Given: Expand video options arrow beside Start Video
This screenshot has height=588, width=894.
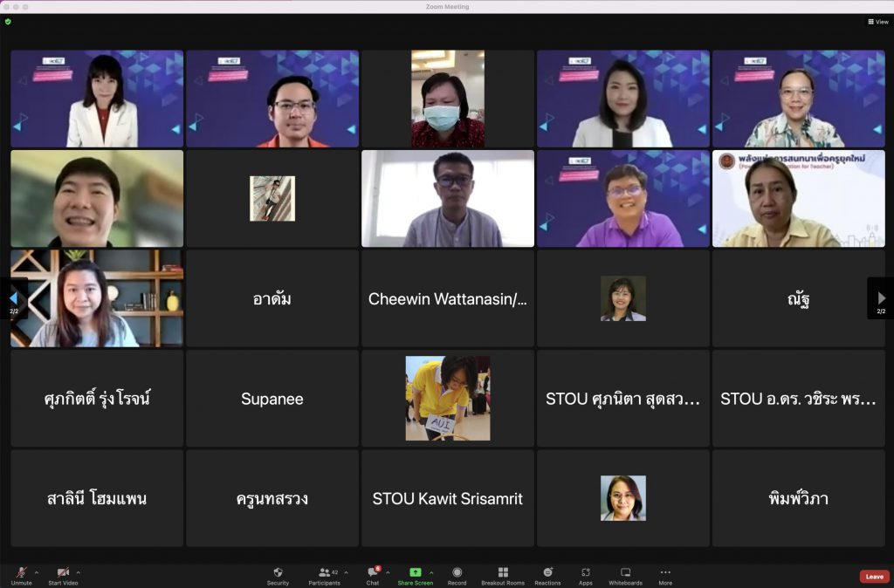Looking at the screenshot, I should click(x=79, y=572).
